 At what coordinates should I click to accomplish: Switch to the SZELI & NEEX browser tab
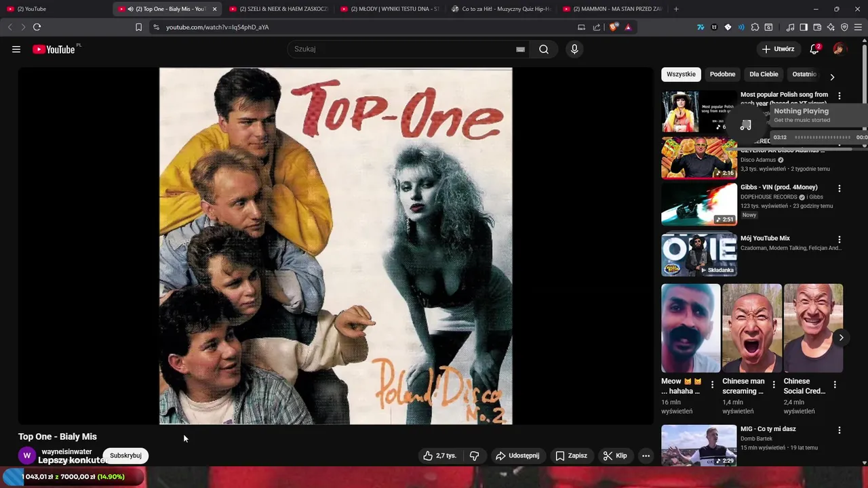click(279, 9)
